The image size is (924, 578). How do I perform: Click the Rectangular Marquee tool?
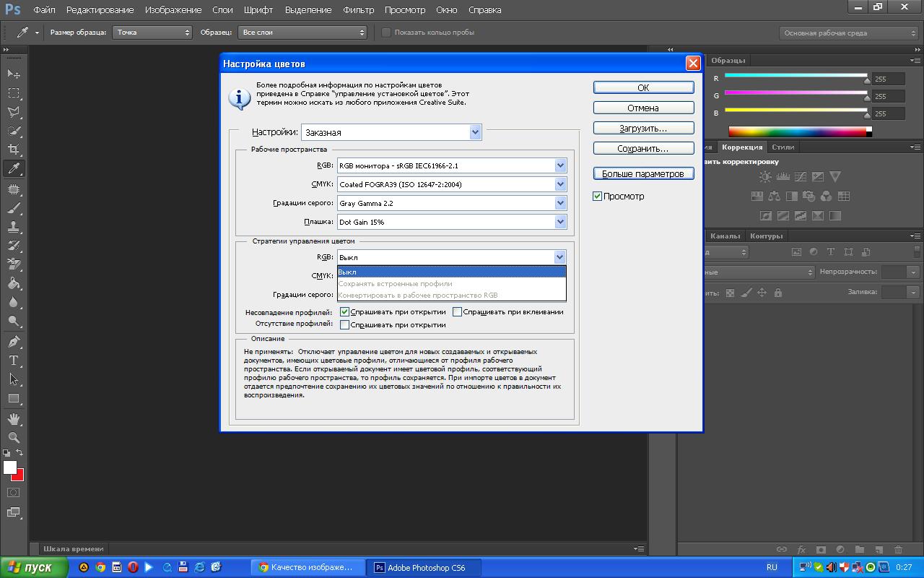[x=14, y=93]
